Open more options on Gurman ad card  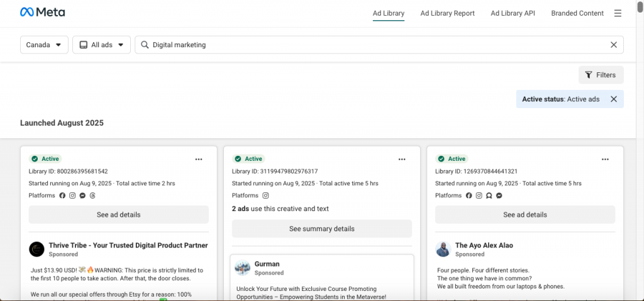(402, 160)
